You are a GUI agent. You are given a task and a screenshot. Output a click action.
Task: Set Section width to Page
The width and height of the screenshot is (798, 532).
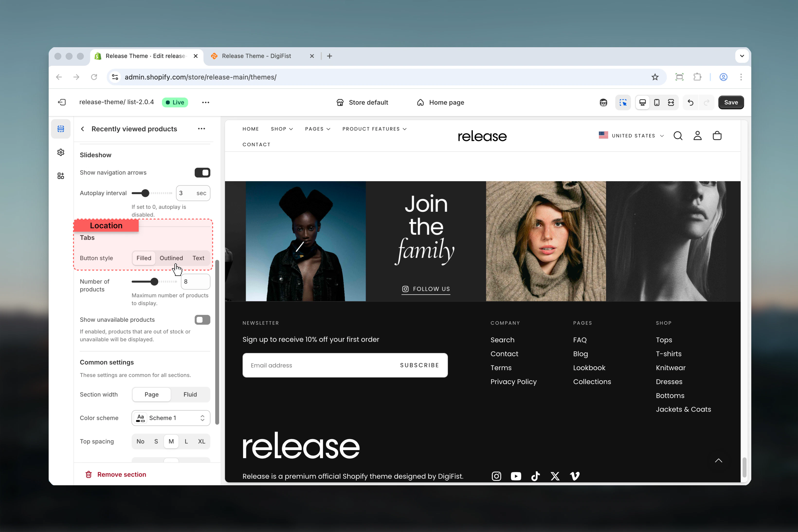click(152, 394)
